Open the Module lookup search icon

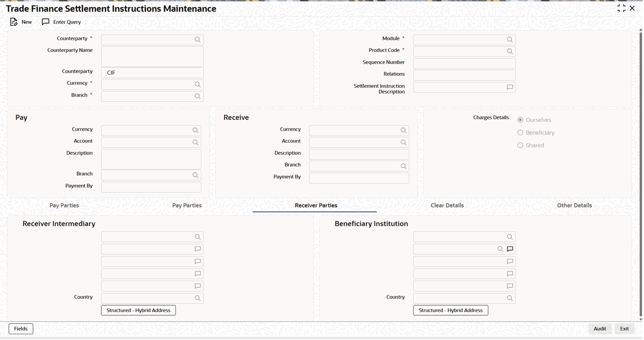pos(510,40)
